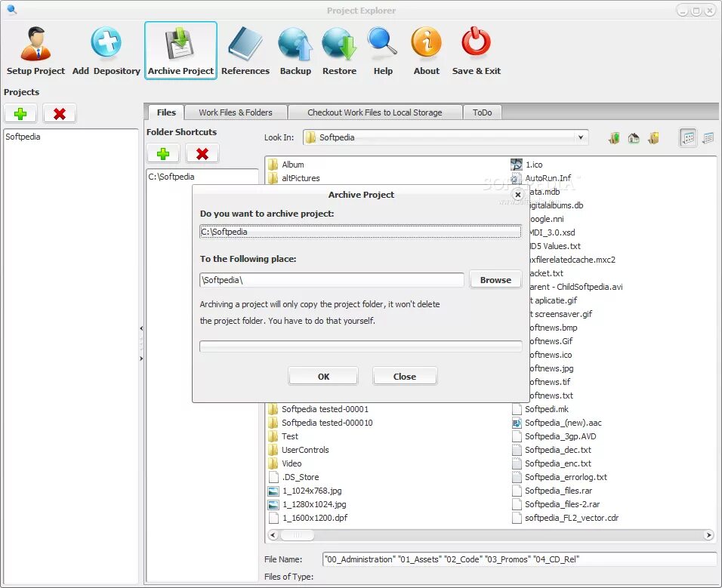Image resolution: width=722 pixels, height=588 pixels.
Task: Remove folder shortcut with the red X
Action: coord(202,154)
